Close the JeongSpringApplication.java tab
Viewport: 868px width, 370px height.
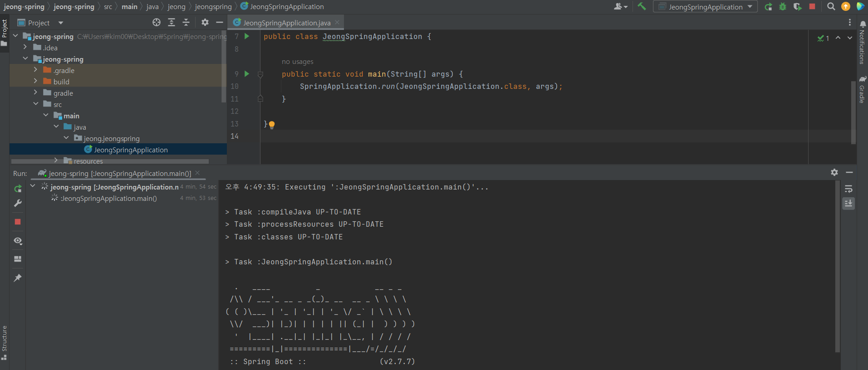pyautogui.click(x=337, y=22)
